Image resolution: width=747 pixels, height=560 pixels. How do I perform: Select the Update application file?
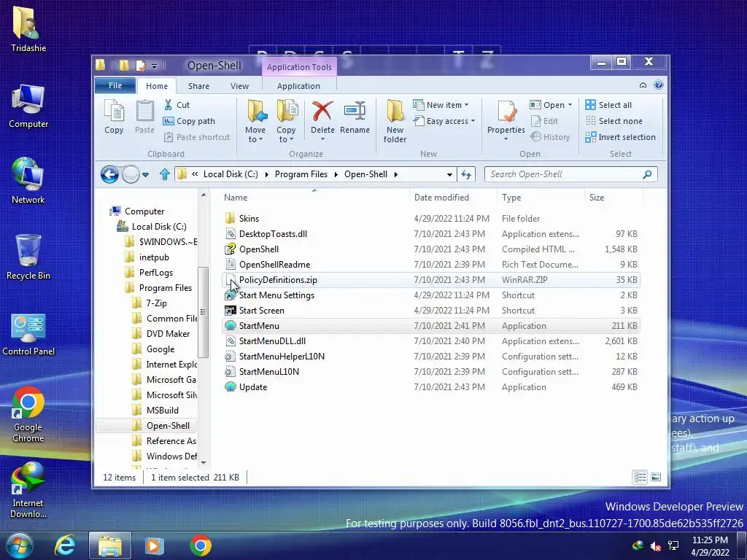click(x=430, y=387)
